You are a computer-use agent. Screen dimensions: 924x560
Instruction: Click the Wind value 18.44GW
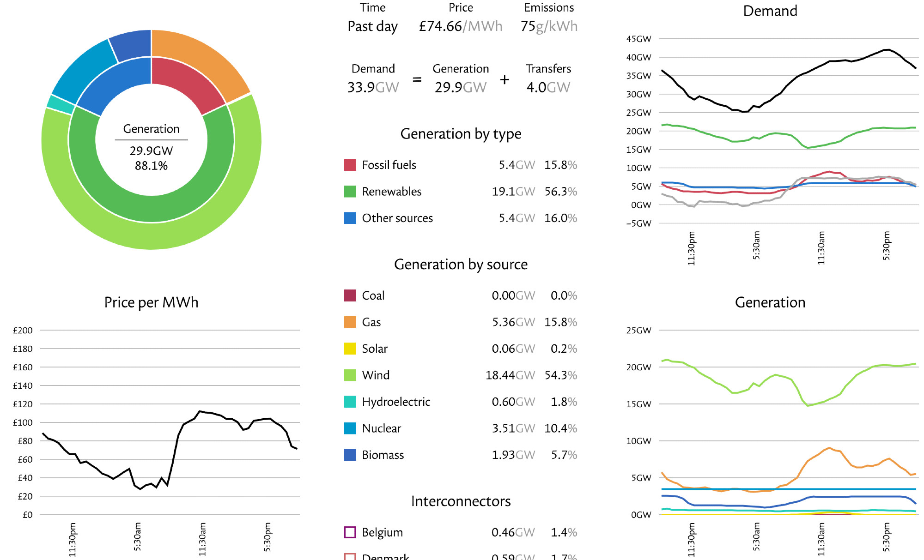tap(510, 375)
